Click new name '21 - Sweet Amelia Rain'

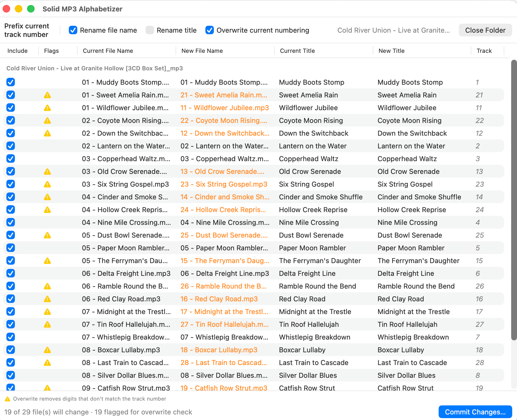[224, 95]
